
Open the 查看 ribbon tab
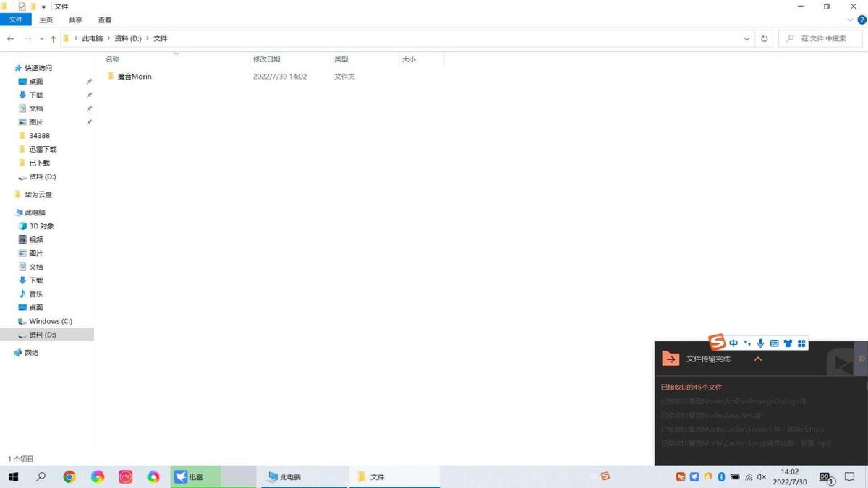pos(105,20)
